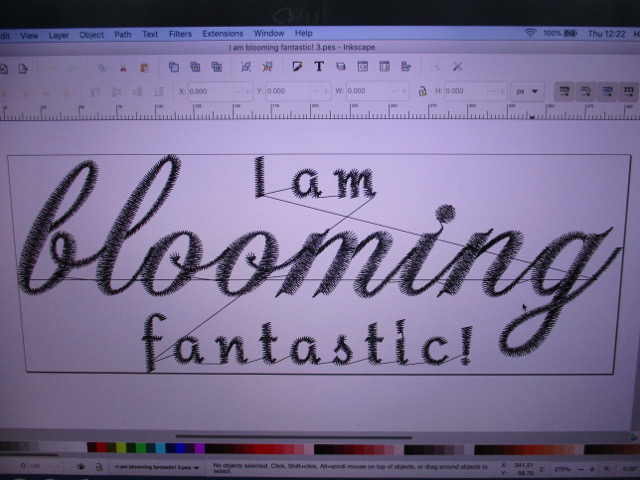The height and width of the screenshot is (480, 640).
Task: Ungroup objects using the toolbar icon
Action: pos(268,67)
